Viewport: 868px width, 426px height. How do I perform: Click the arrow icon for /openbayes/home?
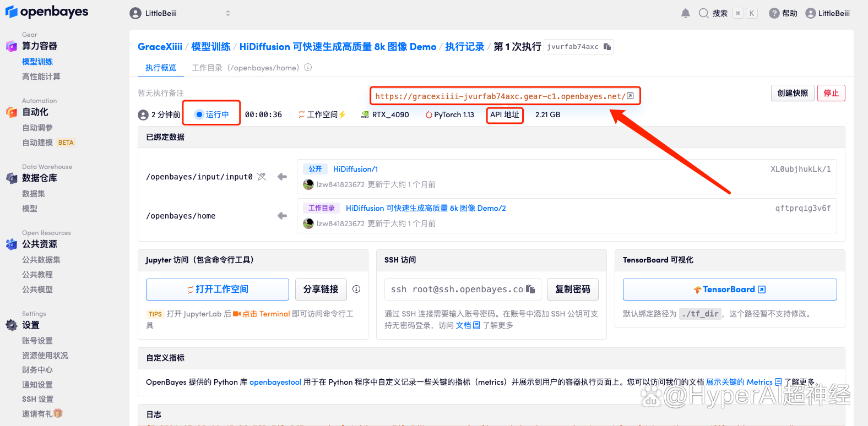tap(282, 216)
